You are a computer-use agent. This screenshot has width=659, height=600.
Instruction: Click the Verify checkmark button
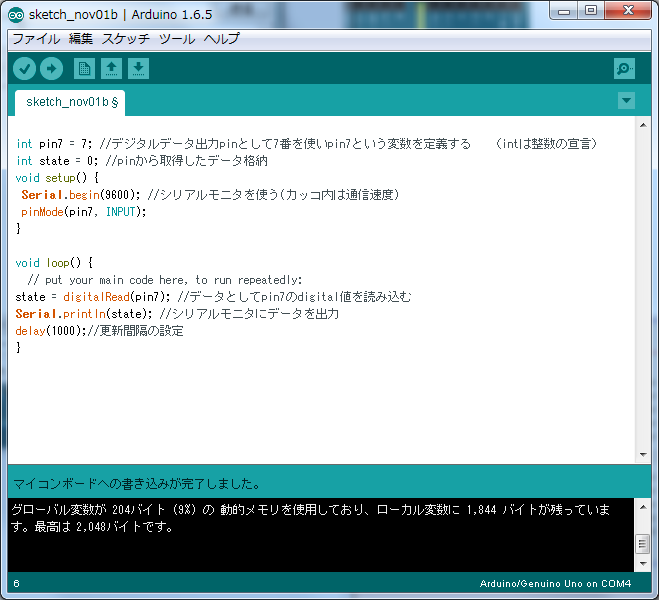coord(24,68)
